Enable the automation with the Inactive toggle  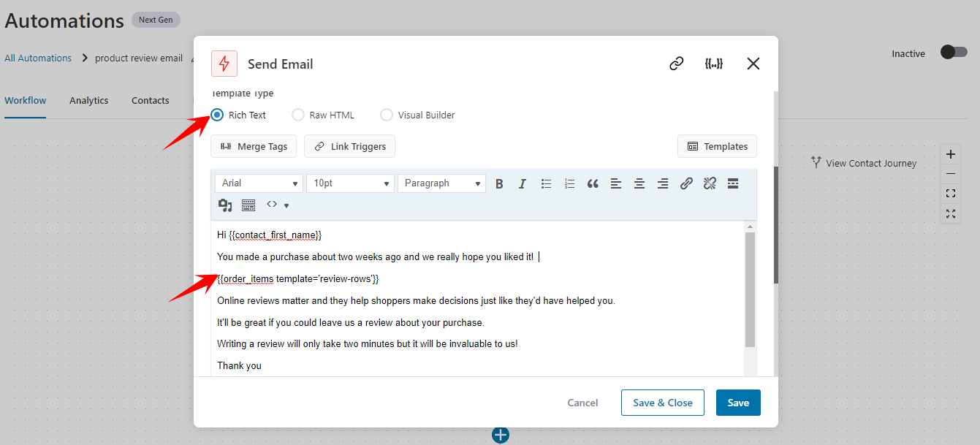point(953,53)
